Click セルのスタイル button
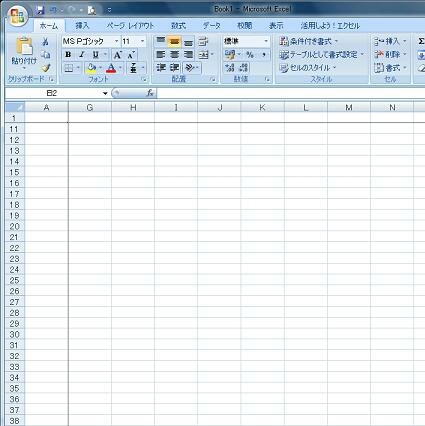Viewport: 425px width, 426px height. pos(307,68)
